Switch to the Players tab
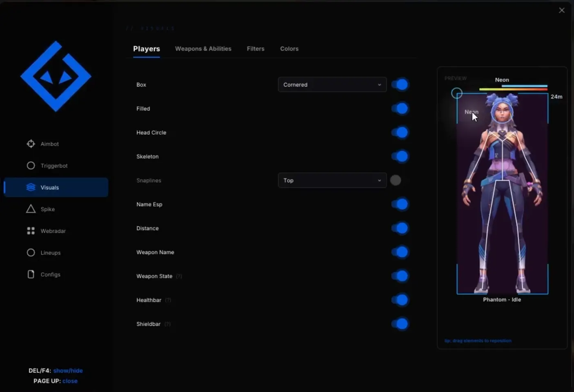 (147, 49)
